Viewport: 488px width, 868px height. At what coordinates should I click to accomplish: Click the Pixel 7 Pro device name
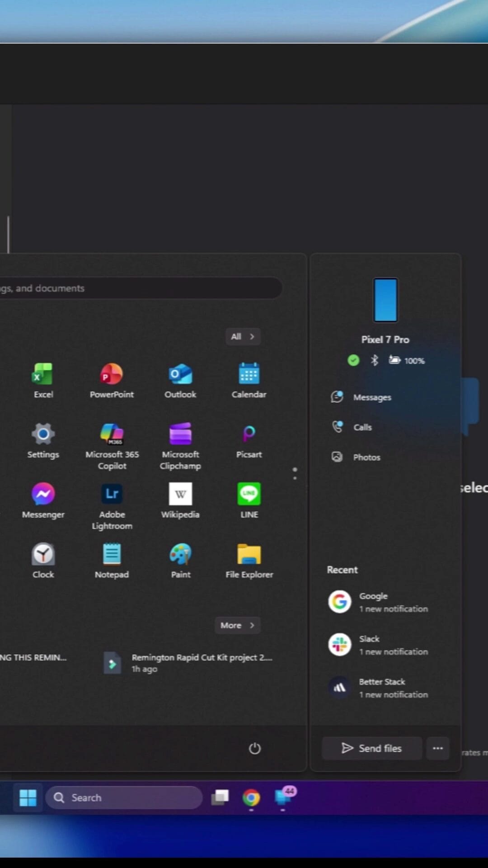click(x=385, y=340)
